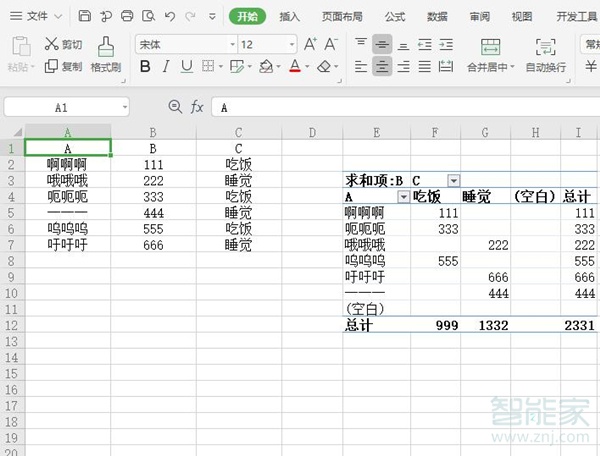The image size is (600, 456).
Task: Toggle horizontal center alignment
Action: [382, 66]
